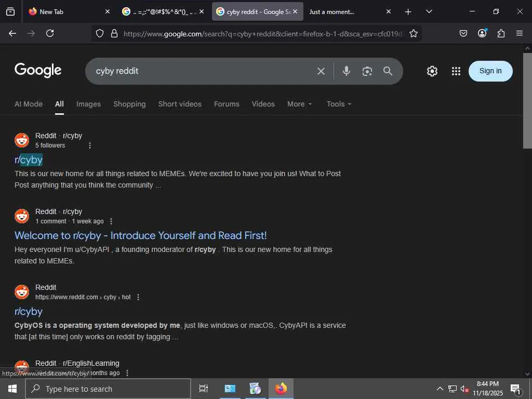Image resolution: width=532 pixels, height=399 pixels.
Task: Select the Images search tab
Action: coord(88,104)
